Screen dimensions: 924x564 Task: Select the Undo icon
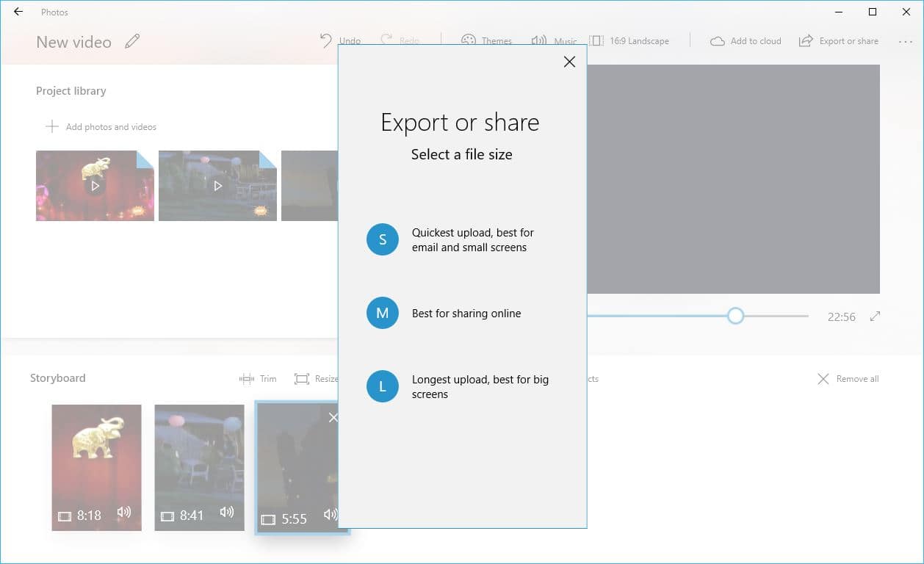[x=326, y=40]
